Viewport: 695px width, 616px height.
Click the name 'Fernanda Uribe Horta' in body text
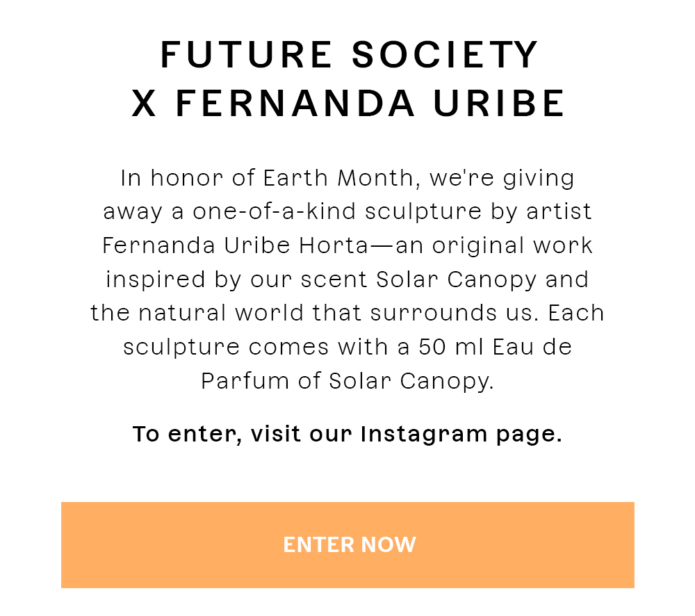pyautogui.click(x=235, y=245)
